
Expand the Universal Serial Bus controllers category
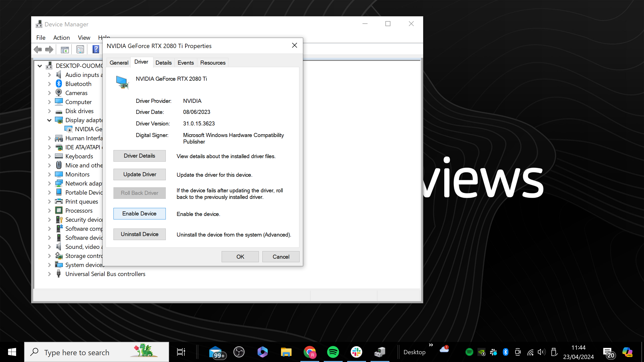pyautogui.click(x=50, y=274)
